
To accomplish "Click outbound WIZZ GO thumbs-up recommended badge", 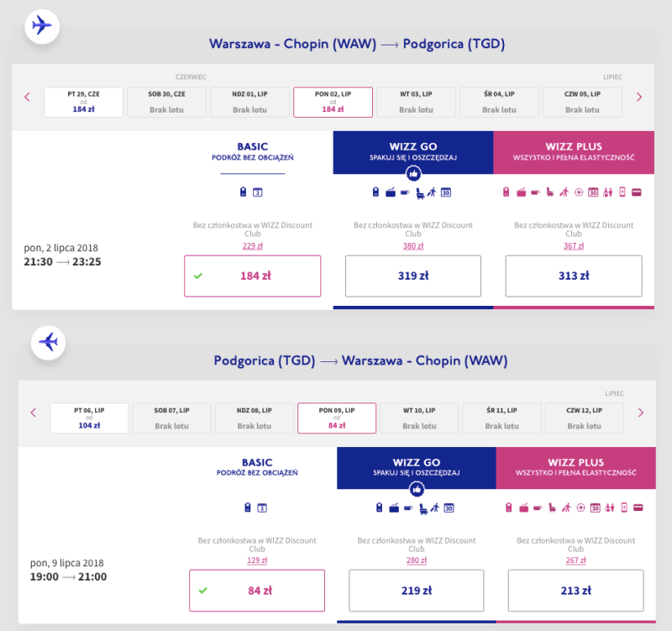I will click(413, 174).
